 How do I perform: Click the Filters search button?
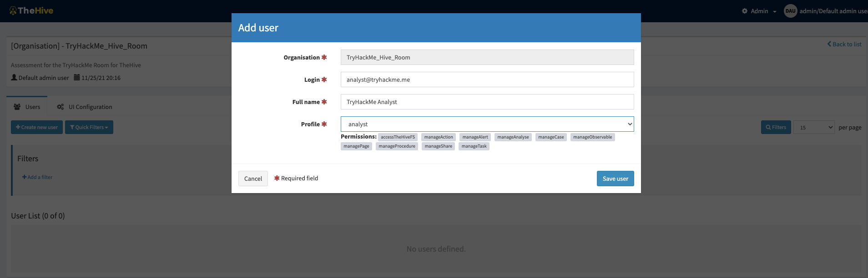pyautogui.click(x=776, y=127)
